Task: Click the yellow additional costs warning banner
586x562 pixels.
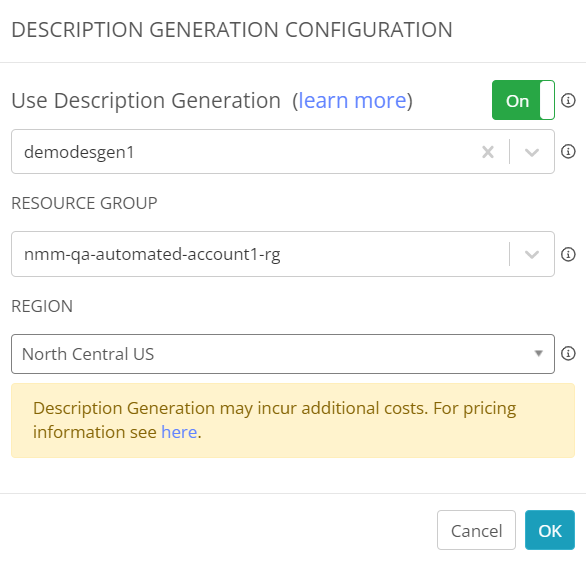Action: 293,420
